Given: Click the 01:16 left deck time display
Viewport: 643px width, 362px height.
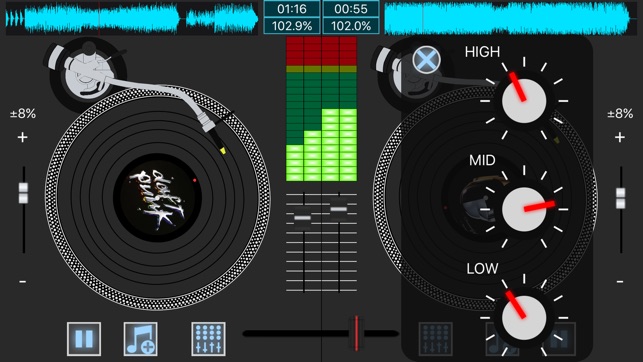Looking at the screenshot, I should [292, 9].
